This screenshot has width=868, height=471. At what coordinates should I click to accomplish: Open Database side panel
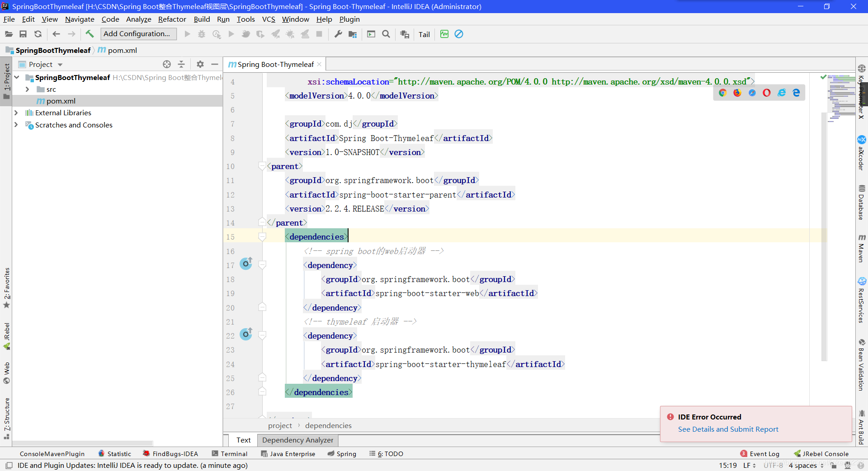click(x=862, y=202)
